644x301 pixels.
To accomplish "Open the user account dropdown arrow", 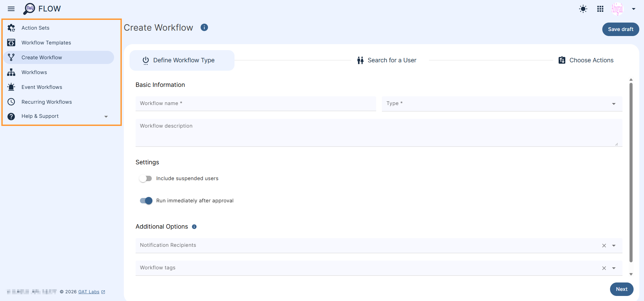I will [634, 9].
